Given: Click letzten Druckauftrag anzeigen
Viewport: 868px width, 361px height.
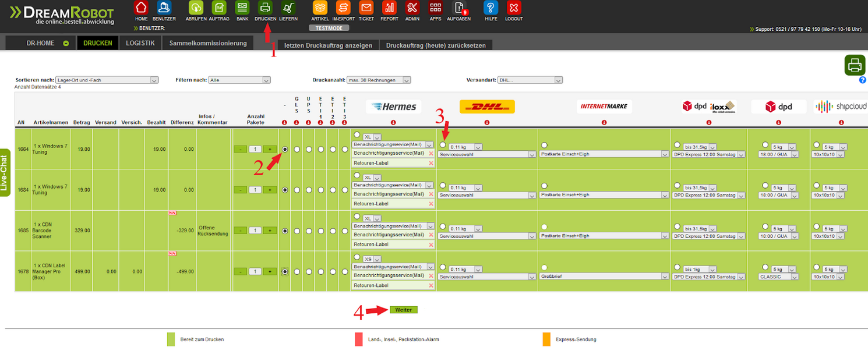Looking at the screenshot, I should [x=329, y=45].
